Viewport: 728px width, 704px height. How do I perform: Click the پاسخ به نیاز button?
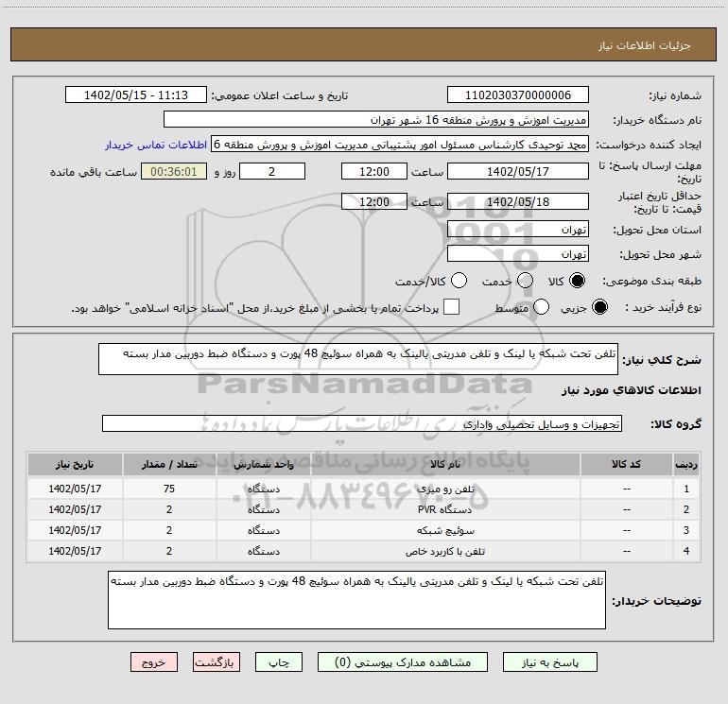(550, 662)
